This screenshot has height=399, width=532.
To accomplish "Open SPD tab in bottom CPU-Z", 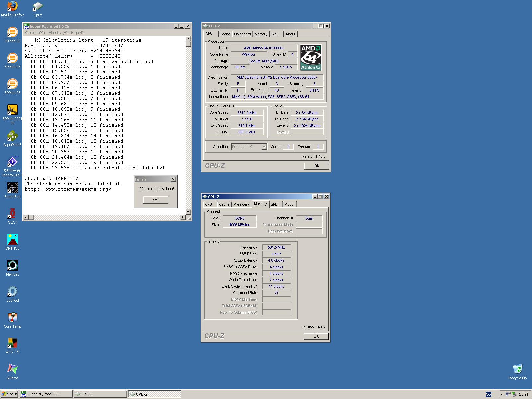I will [274, 204].
